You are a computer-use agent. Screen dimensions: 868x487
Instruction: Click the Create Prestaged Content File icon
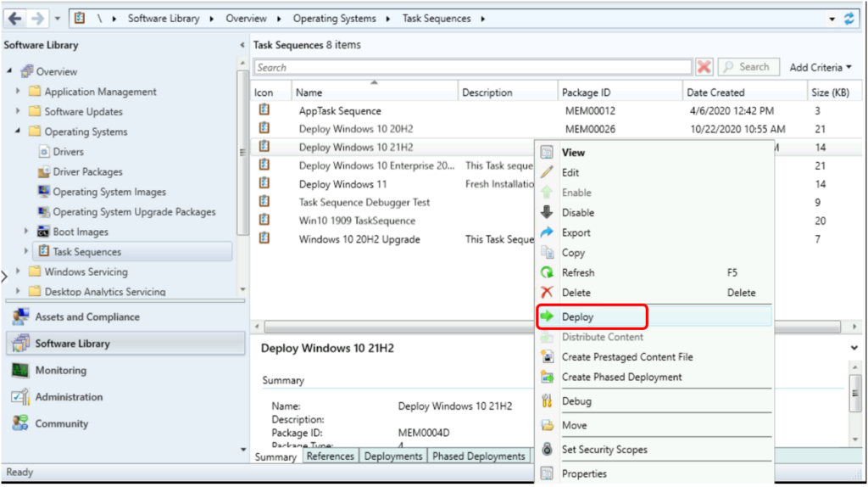547,357
